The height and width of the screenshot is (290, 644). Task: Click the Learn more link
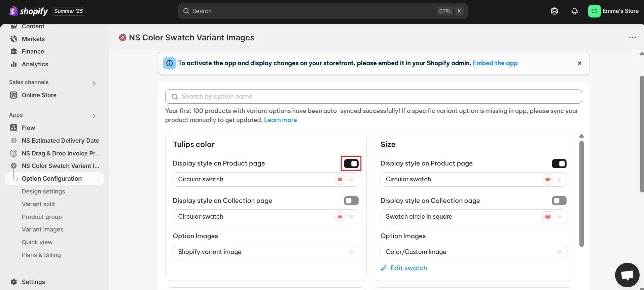point(280,120)
